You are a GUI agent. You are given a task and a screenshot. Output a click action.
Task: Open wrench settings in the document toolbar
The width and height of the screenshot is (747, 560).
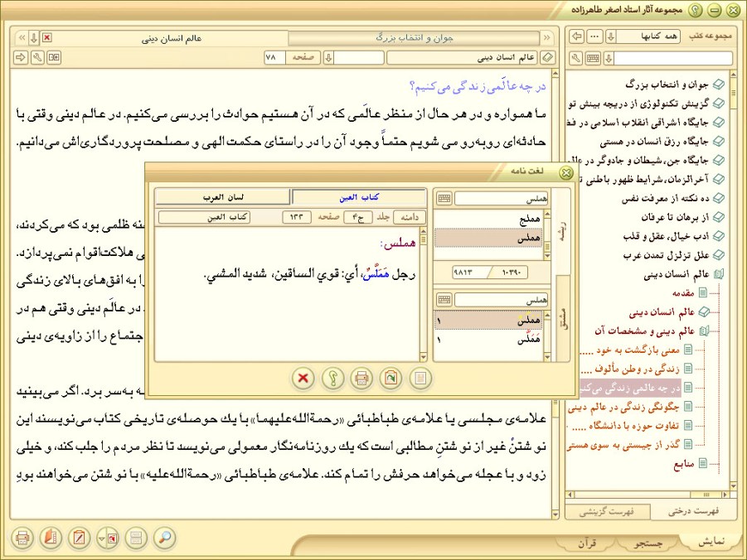(x=37, y=58)
